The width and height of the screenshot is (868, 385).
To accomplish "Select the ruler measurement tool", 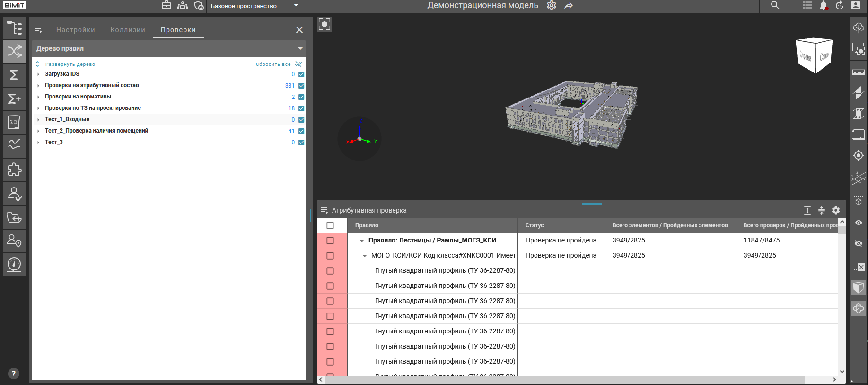I will [x=859, y=72].
